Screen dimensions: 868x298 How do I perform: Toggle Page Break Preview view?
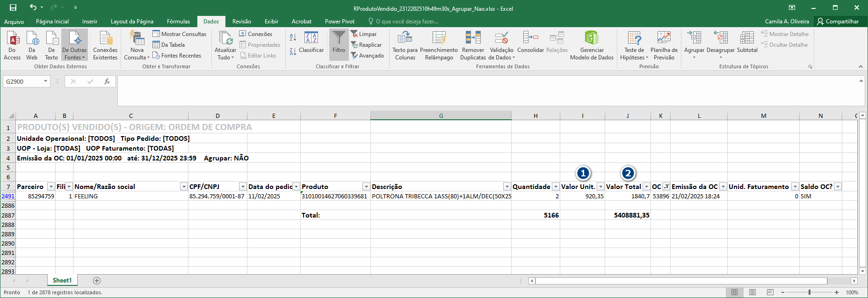pos(770,292)
